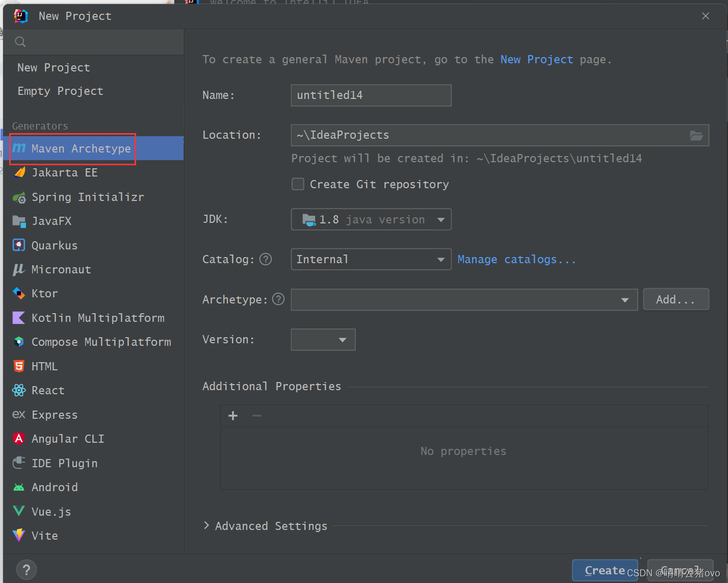
Task: Open Manage catalogs link
Action: click(517, 259)
